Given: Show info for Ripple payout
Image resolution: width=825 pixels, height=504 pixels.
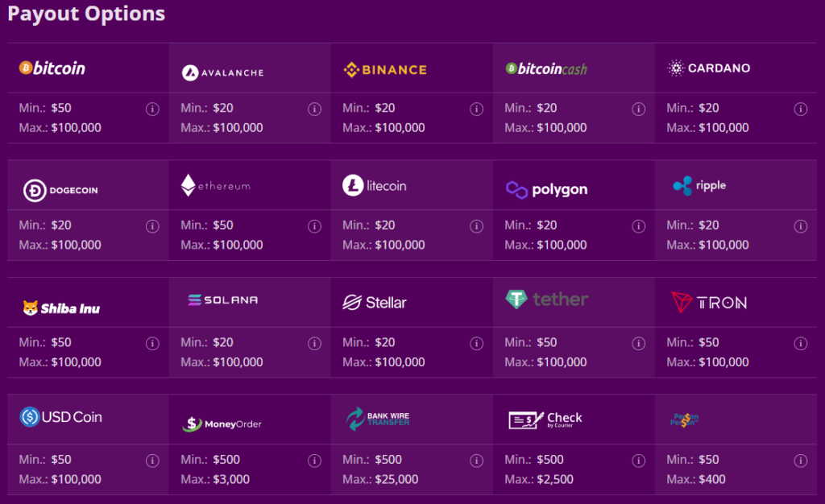Looking at the screenshot, I should [x=801, y=226].
